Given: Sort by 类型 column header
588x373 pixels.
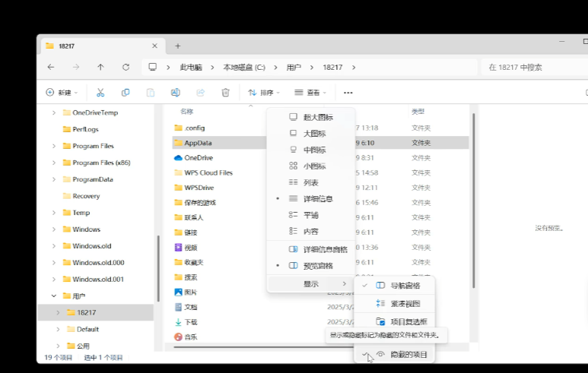Looking at the screenshot, I should (418, 111).
